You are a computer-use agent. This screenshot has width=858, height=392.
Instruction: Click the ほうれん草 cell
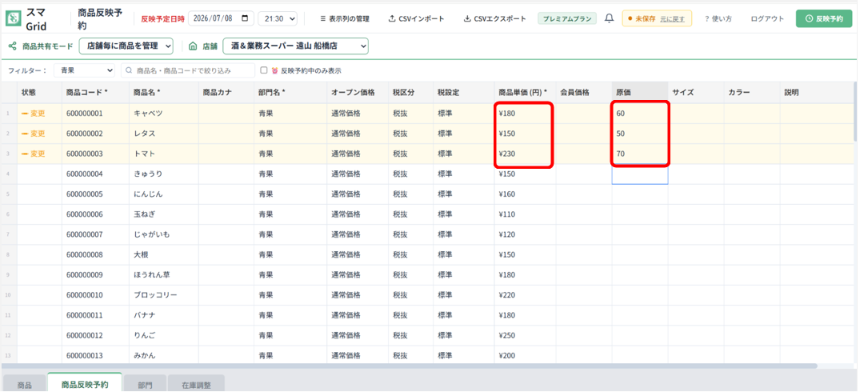click(163, 275)
